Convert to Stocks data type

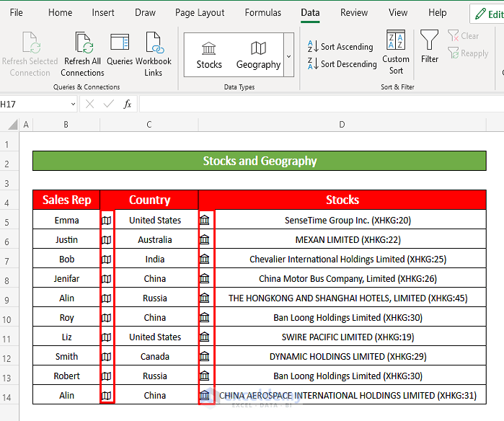(209, 56)
